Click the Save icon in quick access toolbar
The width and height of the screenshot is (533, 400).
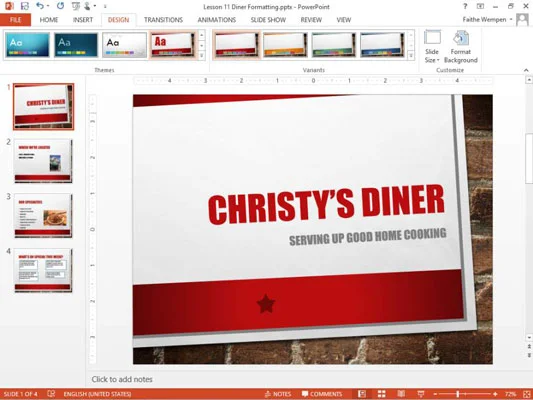25,6
